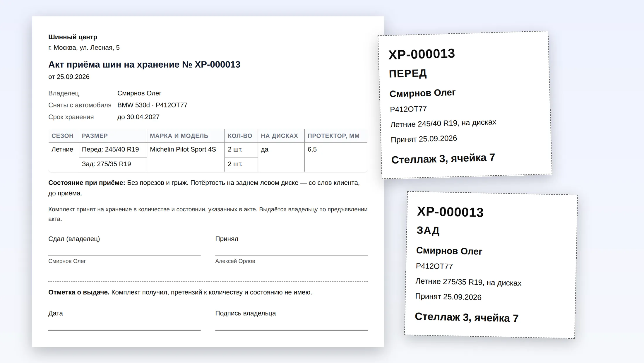Click the tread depth value '6,5'
Viewport: 644px width, 363px height.
point(312,149)
